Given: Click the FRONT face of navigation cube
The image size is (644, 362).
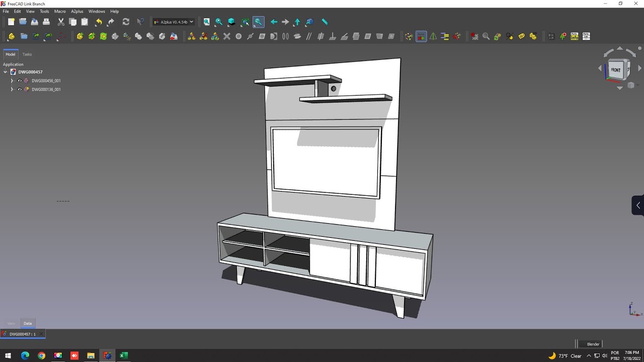Looking at the screenshot, I should (x=616, y=70).
